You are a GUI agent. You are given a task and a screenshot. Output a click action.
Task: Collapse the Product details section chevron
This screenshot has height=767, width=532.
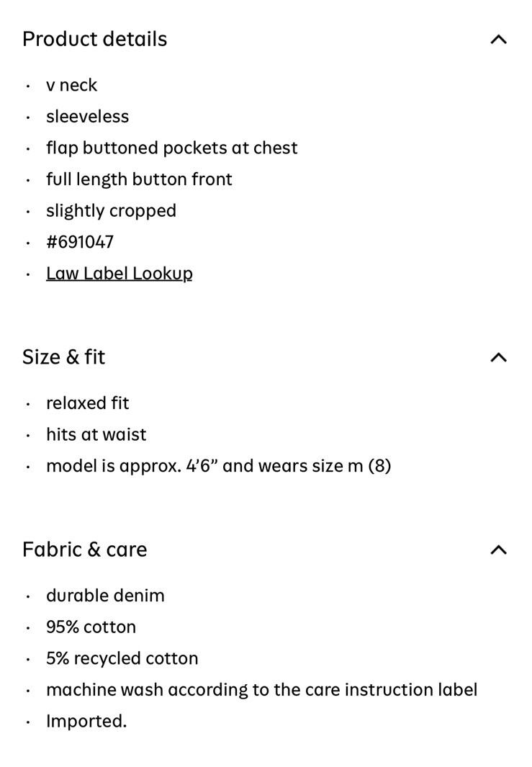click(498, 40)
